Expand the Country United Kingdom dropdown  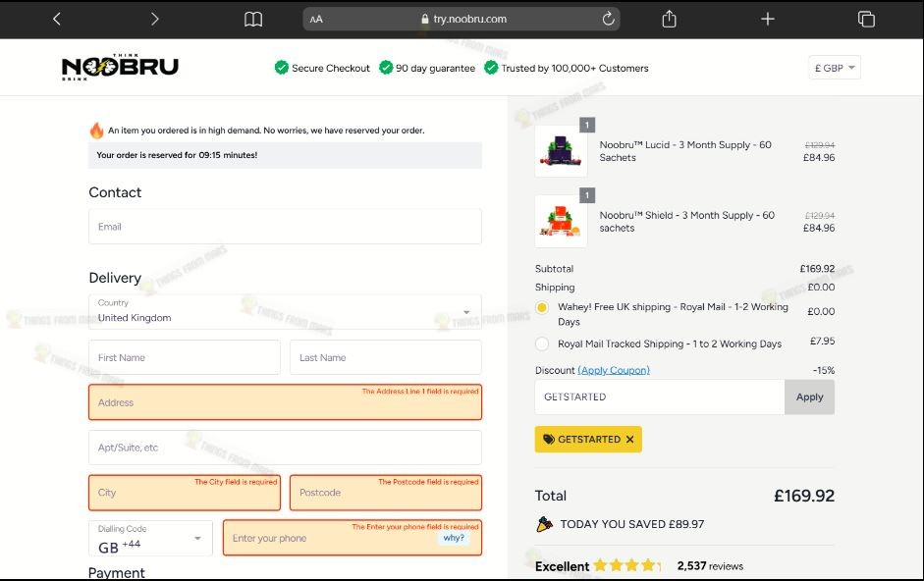[285, 312]
